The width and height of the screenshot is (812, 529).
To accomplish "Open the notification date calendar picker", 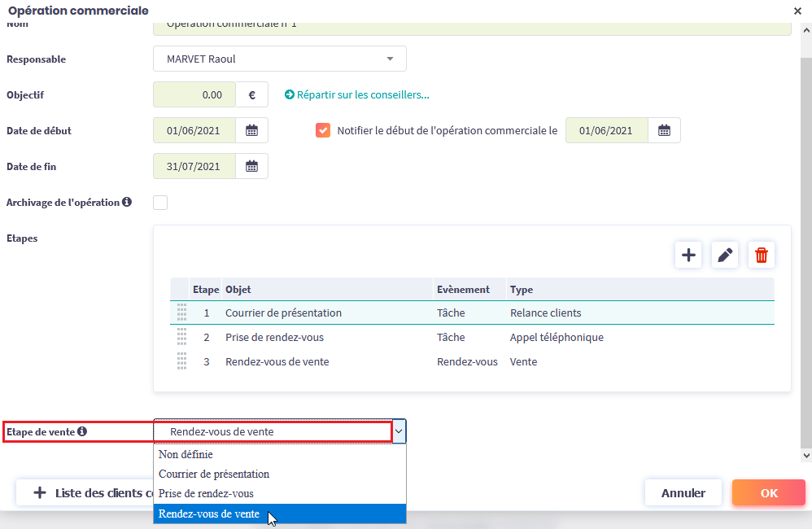I will point(664,130).
